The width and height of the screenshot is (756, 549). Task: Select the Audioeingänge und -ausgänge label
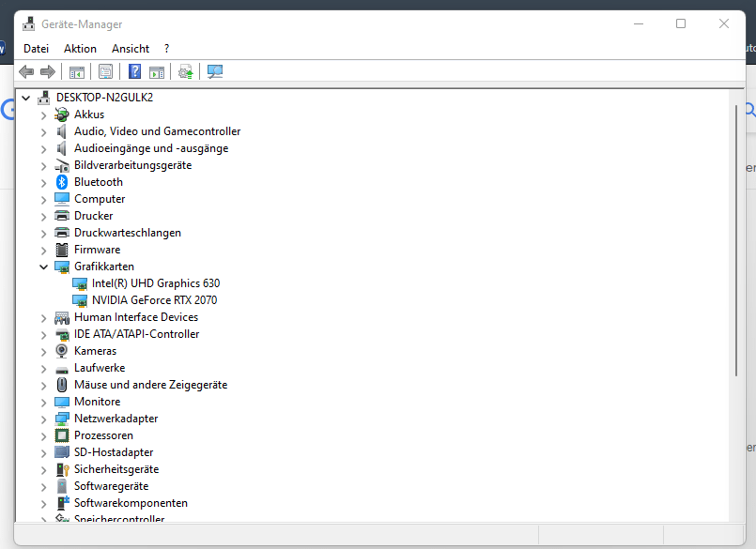tap(151, 148)
